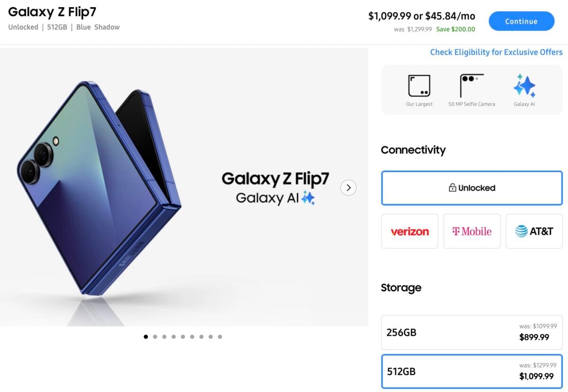Advance the image carousel with next arrow
This screenshot has height=392, width=568.
tap(348, 188)
